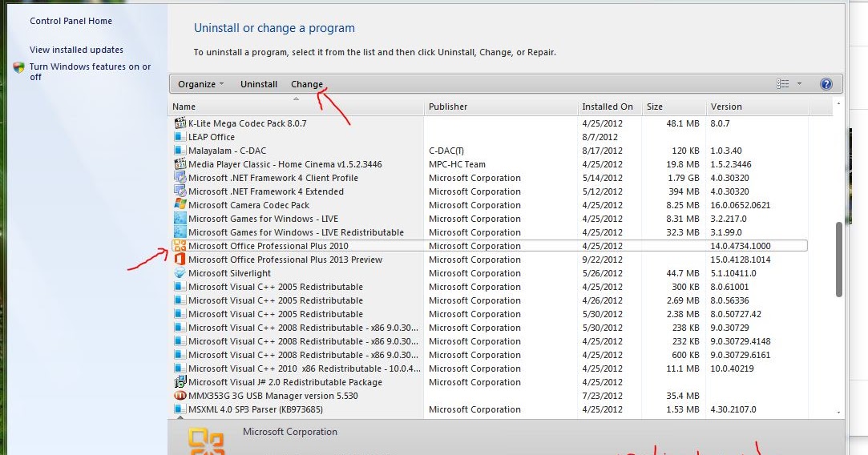The image size is (868, 455).
Task: Open Turn Windows features on or off
Action: point(91,71)
